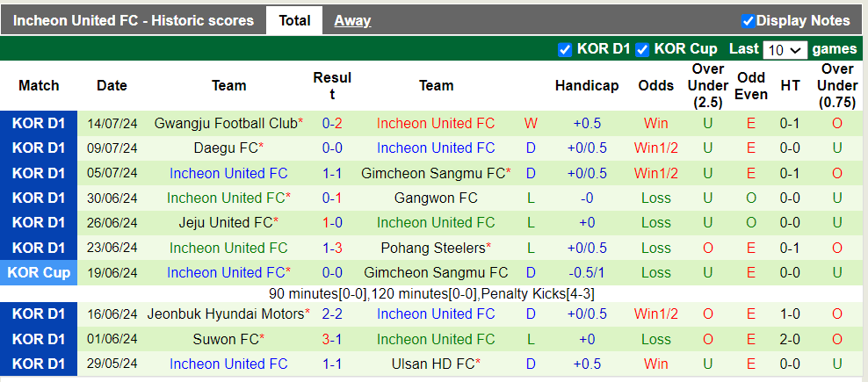Open Gimcheon Sangmu FC link on 05/07/24

point(433,173)
